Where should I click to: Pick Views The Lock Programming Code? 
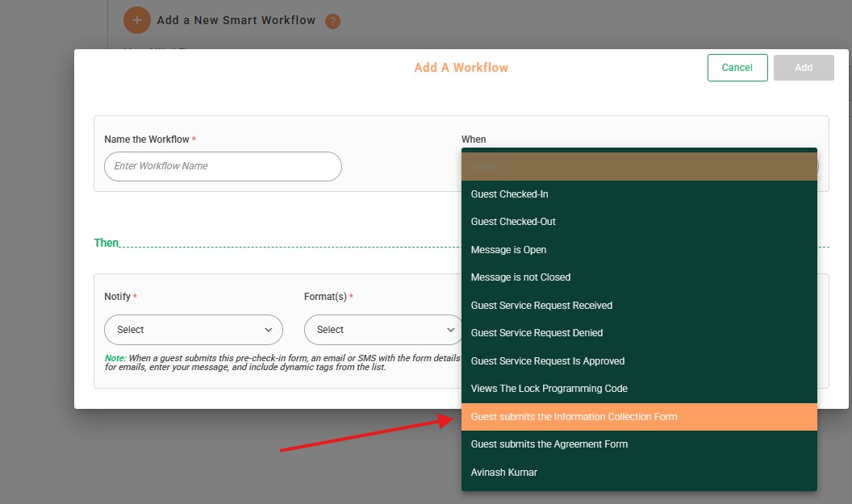click(x=639, y=389)
